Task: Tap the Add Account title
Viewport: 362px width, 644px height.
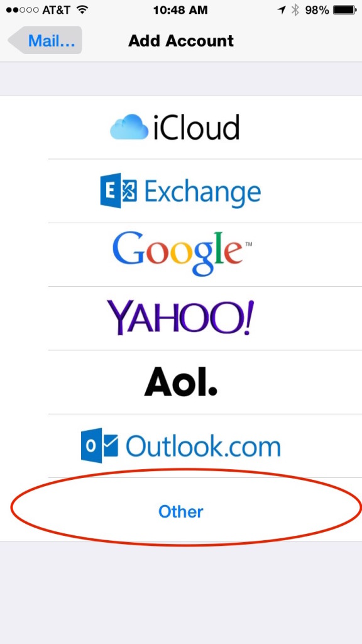Action: point(181,41)
